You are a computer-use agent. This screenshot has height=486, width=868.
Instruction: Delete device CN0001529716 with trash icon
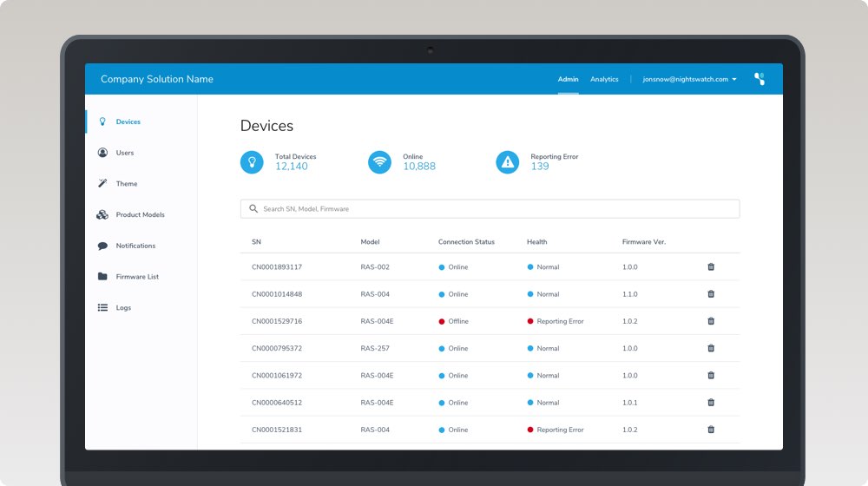pyautogui.click(x=711, y=321)
